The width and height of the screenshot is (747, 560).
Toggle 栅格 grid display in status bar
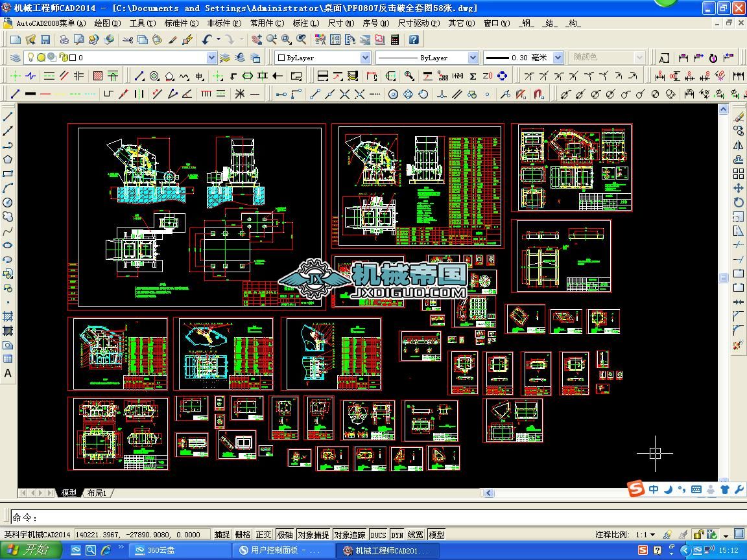(x=243, y=535)
